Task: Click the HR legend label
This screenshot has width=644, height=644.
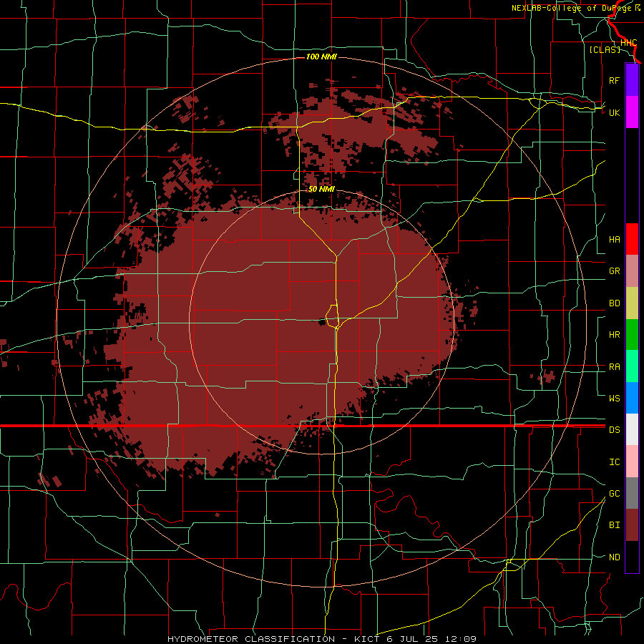Action: [x=614, y=335]
